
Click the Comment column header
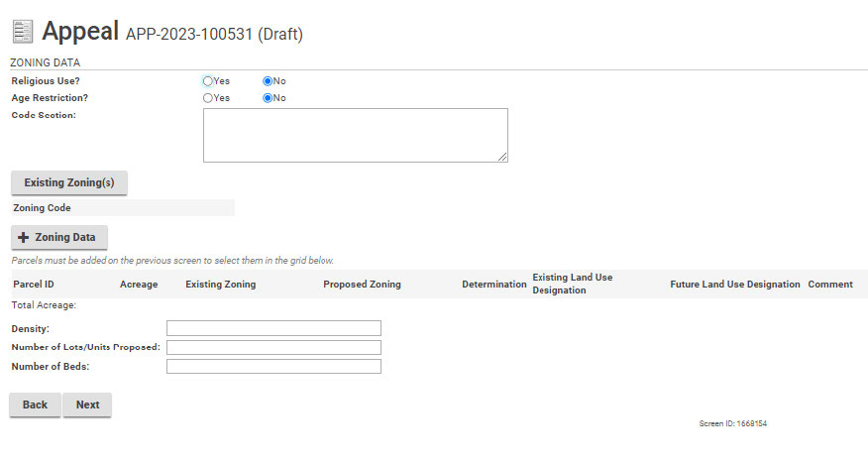[x=829, y=285]
